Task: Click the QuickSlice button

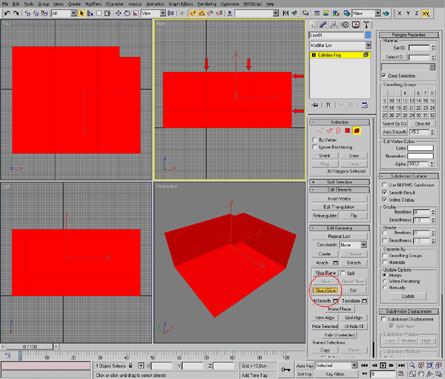Action: tap(325, 290)
